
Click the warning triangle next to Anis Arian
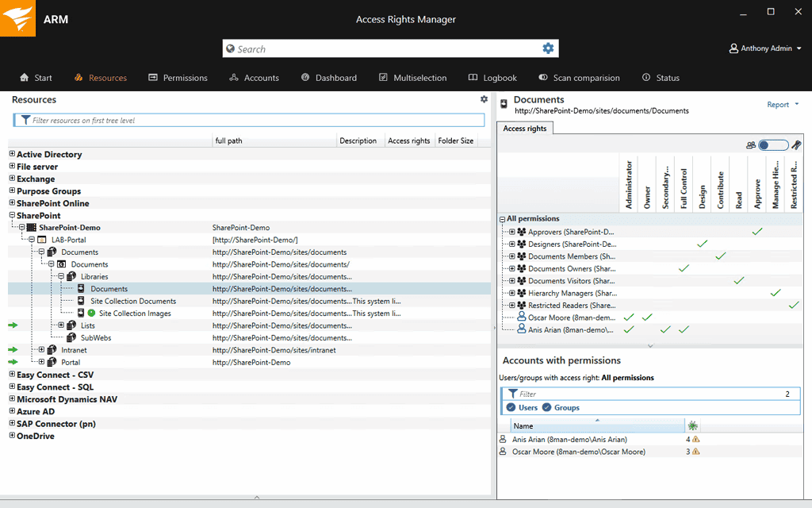pos(695,439)
